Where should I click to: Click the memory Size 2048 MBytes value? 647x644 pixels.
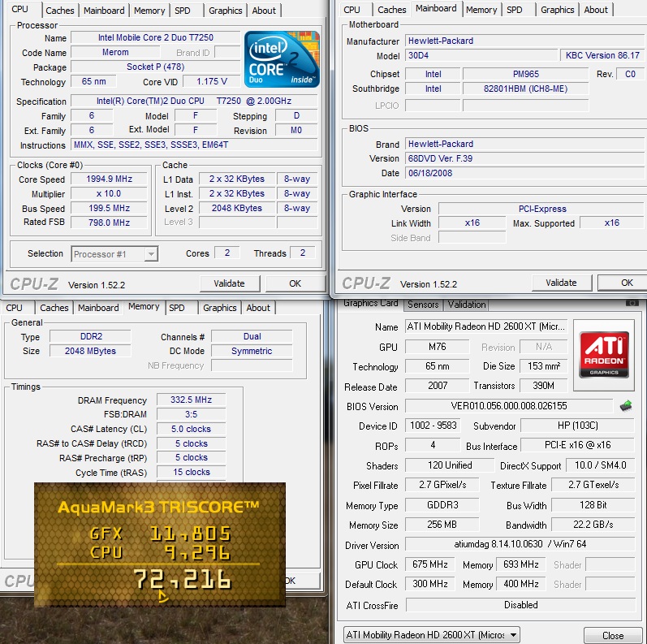coord(90,351)
